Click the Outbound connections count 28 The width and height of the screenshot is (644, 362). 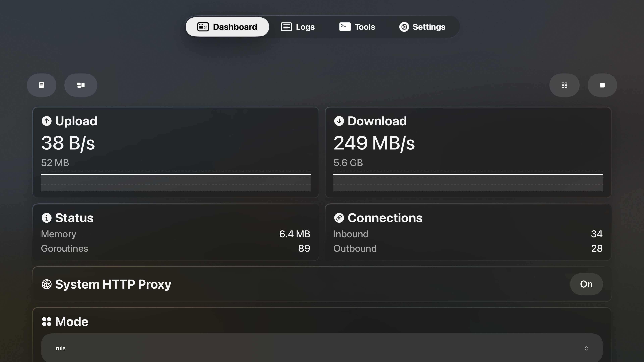(x=597, y=248)
